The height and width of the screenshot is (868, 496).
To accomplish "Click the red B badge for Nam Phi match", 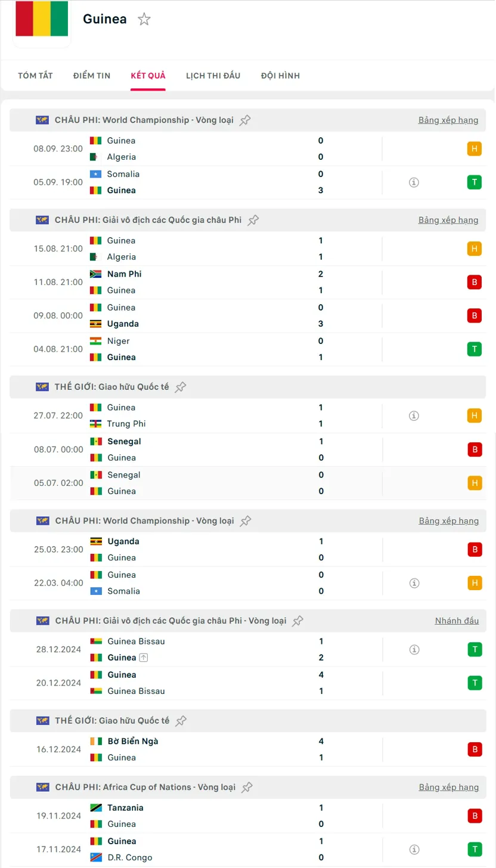I will pyautogui.click(x=475, y=283).
